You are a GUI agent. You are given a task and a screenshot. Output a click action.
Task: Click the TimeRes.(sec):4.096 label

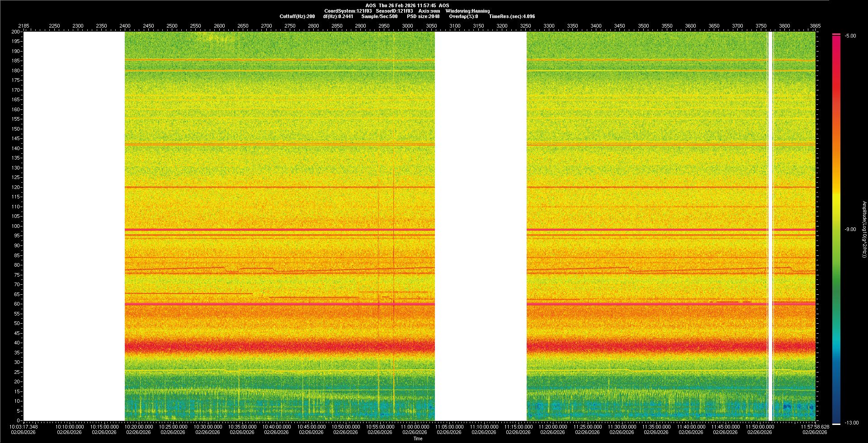[511, 16]
